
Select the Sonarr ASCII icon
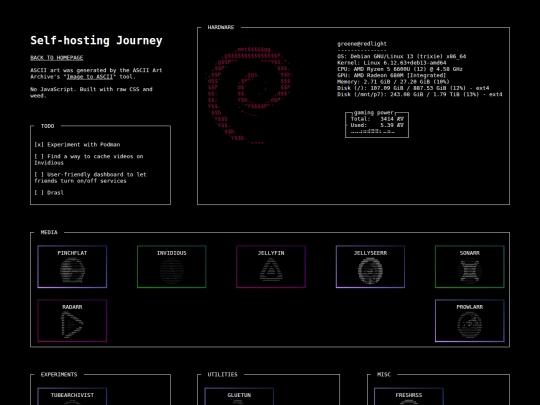[x=469, y=271]
